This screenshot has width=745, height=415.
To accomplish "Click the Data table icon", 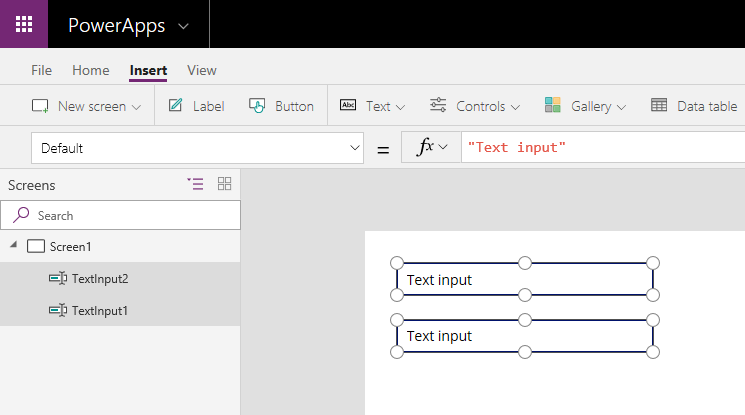I will click(x=659, y=106).
